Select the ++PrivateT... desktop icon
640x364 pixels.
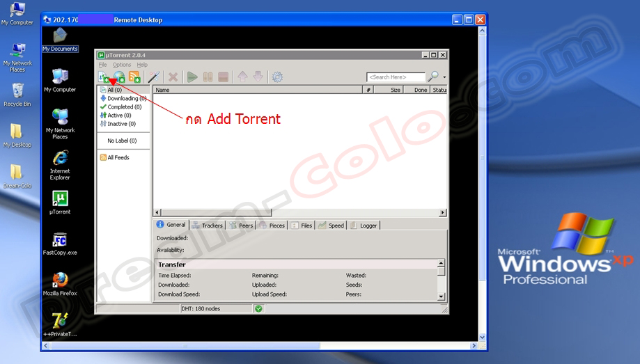[60, 325]
